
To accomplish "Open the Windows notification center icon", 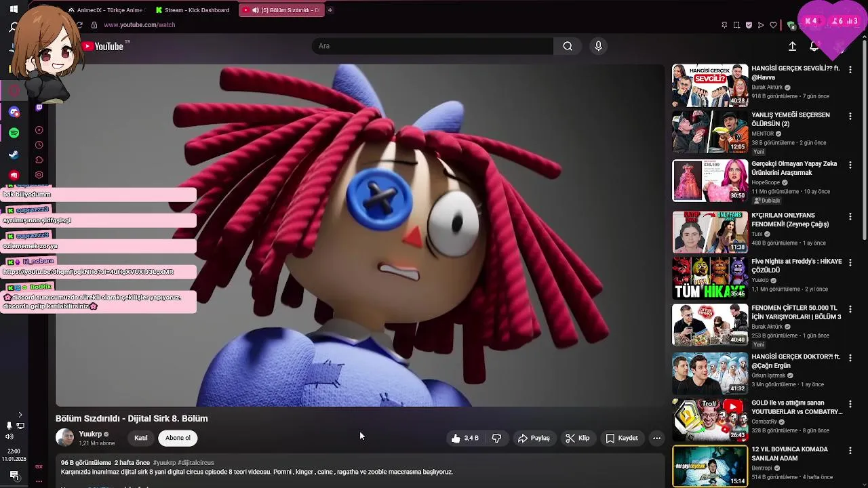I will 14,476.
